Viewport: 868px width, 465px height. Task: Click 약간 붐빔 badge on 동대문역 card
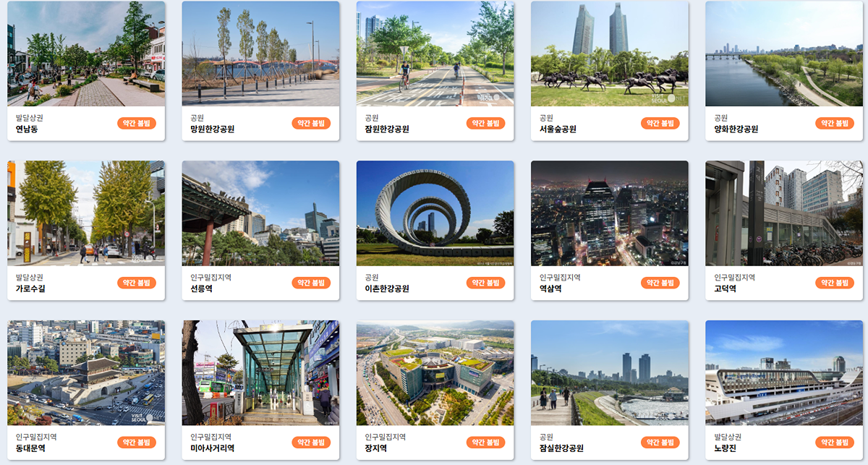pyautogui.click(x=137, y=443)
